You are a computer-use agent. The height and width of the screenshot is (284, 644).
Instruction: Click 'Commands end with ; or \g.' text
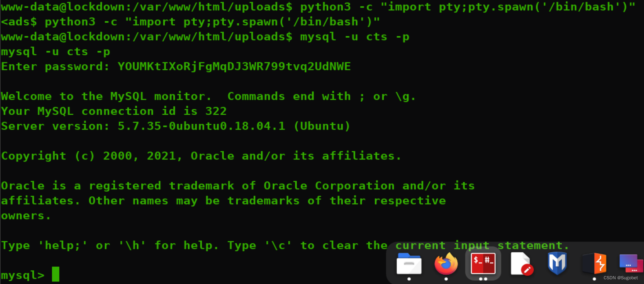321,96
